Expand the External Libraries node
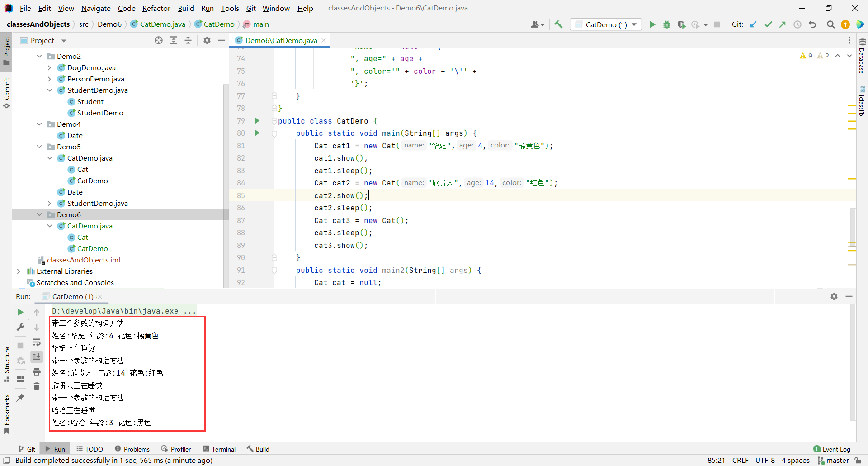Image resolution: width=868 pixels, height=466 pixels. pos(19,271)
